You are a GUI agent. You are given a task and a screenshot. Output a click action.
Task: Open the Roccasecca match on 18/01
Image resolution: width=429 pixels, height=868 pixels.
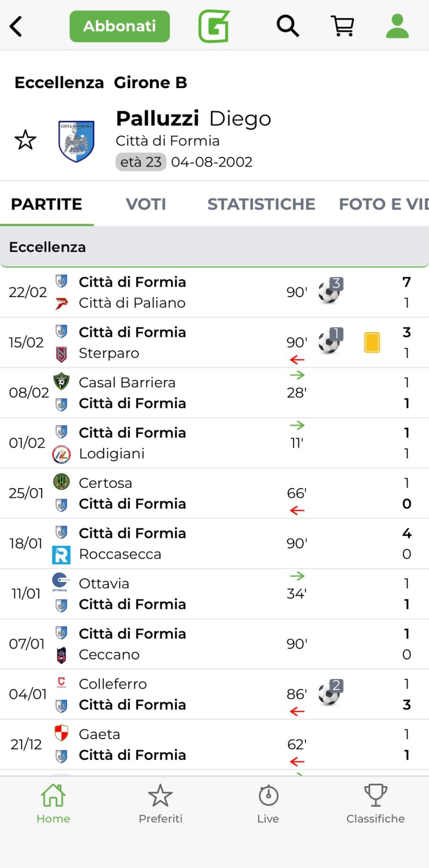[x=181, y=543]
